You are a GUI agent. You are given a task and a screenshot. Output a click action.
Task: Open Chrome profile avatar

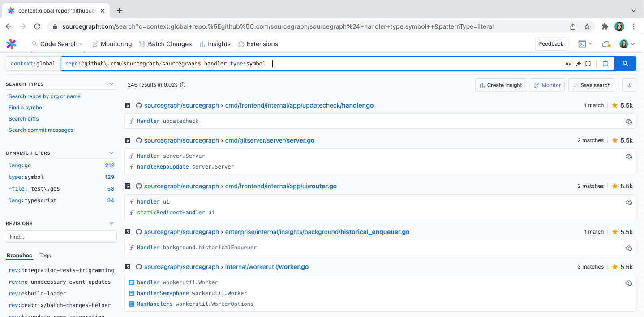[619, 26]
